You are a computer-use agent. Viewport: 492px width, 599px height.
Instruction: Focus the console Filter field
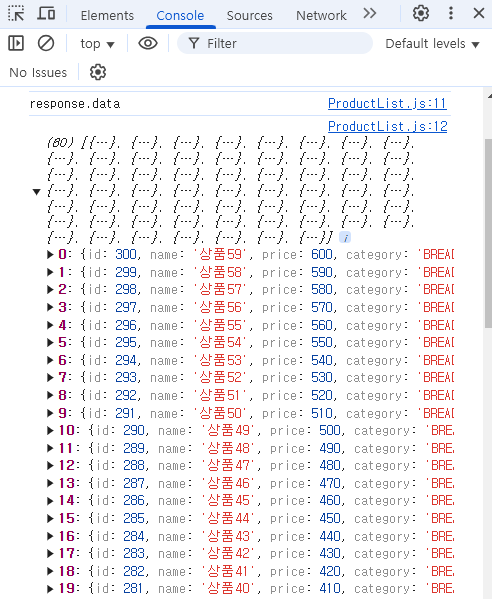tap(275, 43)
